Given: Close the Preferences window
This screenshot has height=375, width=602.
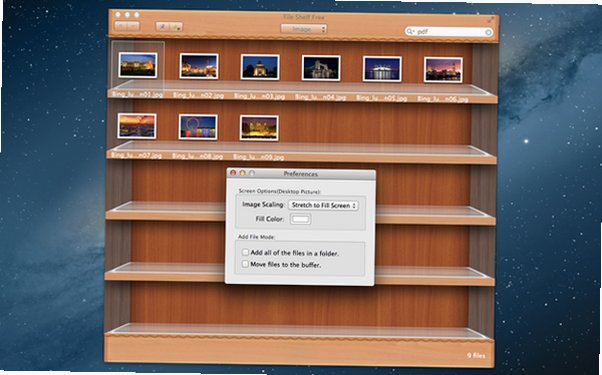Looking at the screenshot, I should pyautogui.click(x=233, y=173).
